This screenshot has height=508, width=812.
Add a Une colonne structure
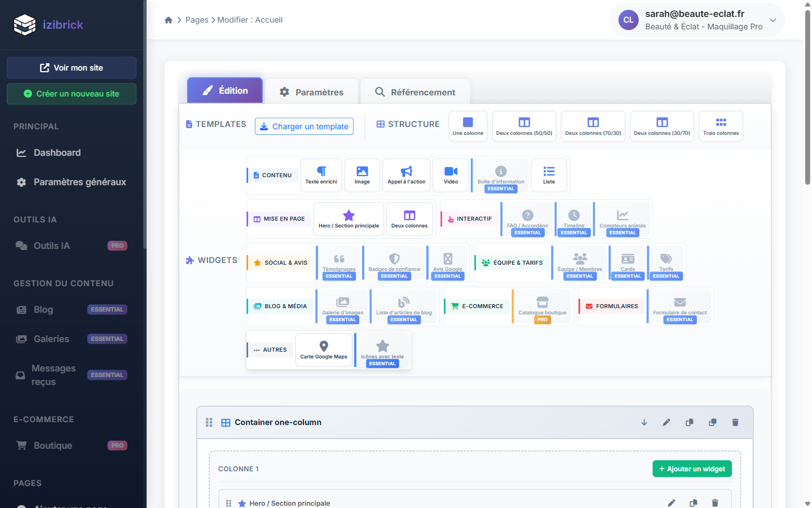pyautogui.click(x=467, y=126)
